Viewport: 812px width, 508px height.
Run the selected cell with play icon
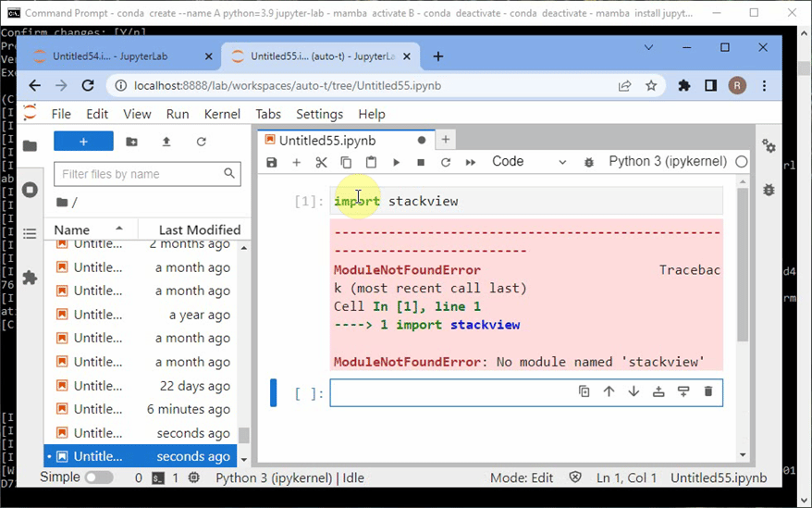396,162
